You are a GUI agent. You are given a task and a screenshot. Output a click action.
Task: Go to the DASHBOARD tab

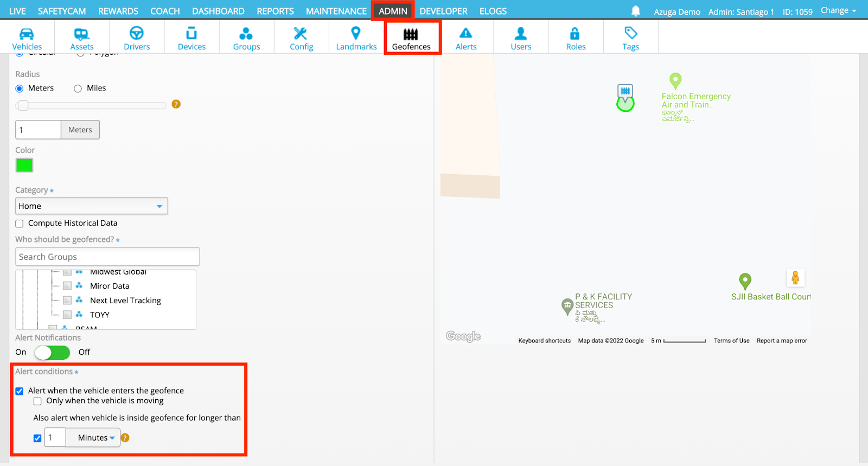point(218,11)
